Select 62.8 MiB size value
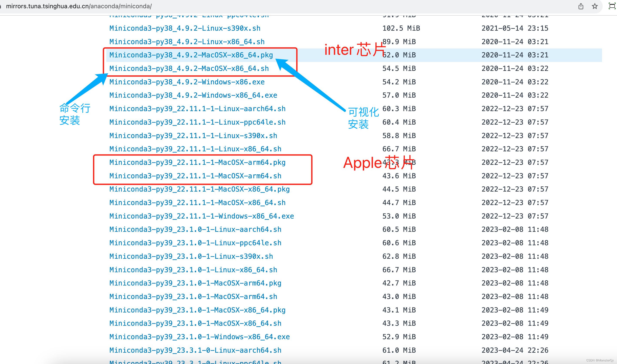Viewport: 617px width, 364px height. pyautogui.click(x=399, y=256)
